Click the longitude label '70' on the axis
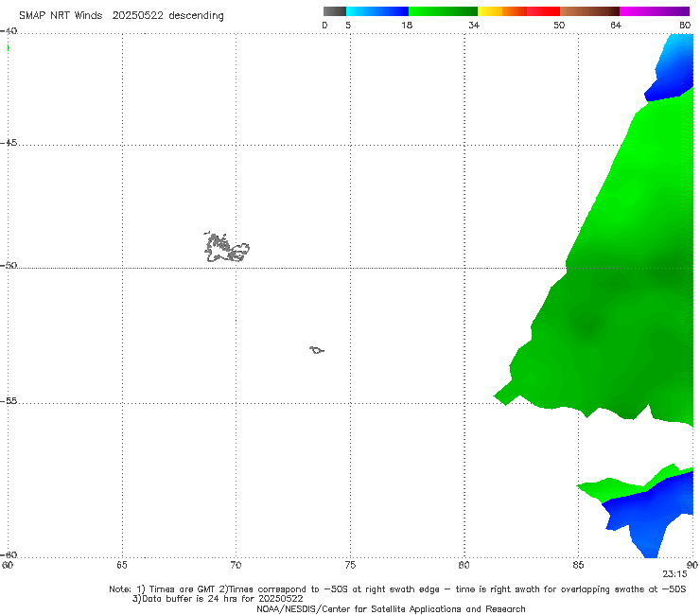Image resolution: width=700 pixels, height=615 pixels. (236, 565)
